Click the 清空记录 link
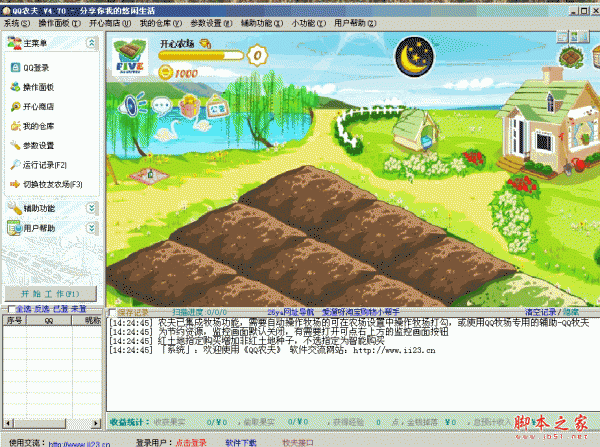This screenshot has width=600, height=447. coord(540,312)
